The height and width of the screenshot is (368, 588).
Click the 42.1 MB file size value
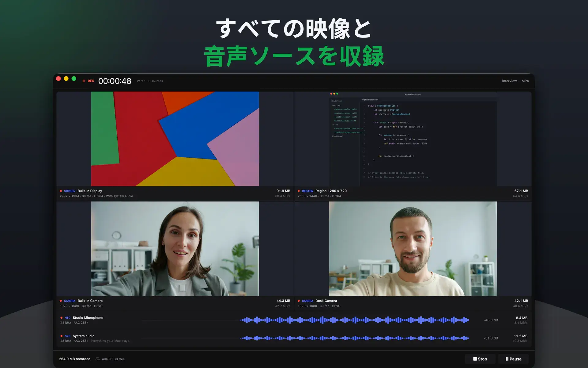pos(521,301)
